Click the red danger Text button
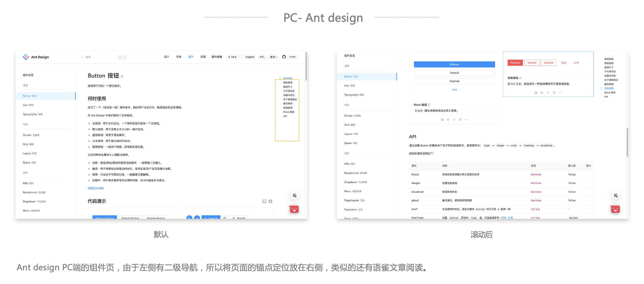Viewport: 644px width, 284px height. (x=563, y=63)
